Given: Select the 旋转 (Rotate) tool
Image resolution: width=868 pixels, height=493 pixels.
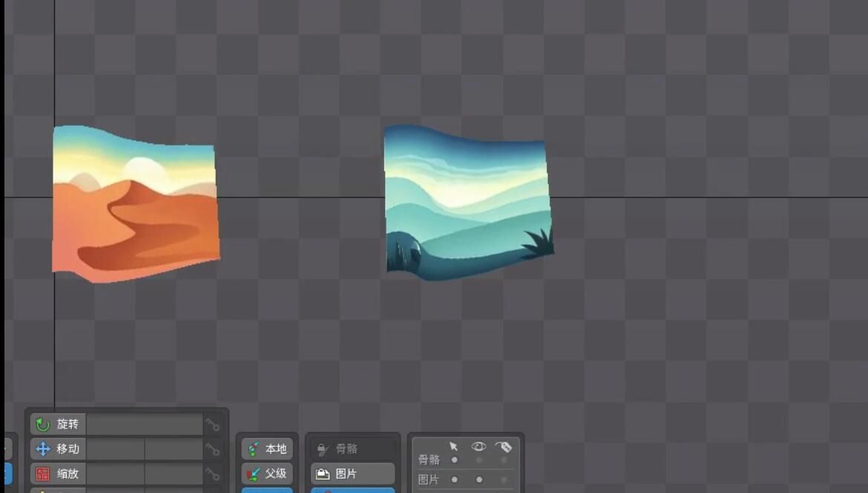Looking at the screenshot, I should (x=58, y=424).
